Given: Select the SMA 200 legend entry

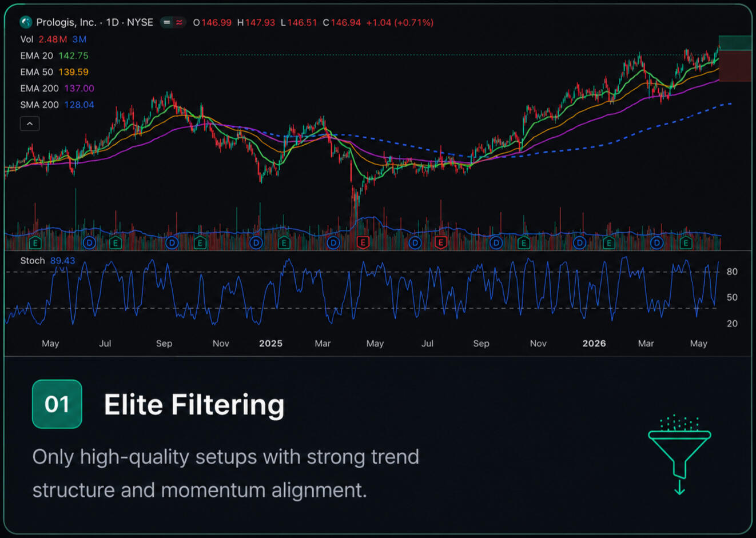Looking at the screenshot, I should coord(57,105).
